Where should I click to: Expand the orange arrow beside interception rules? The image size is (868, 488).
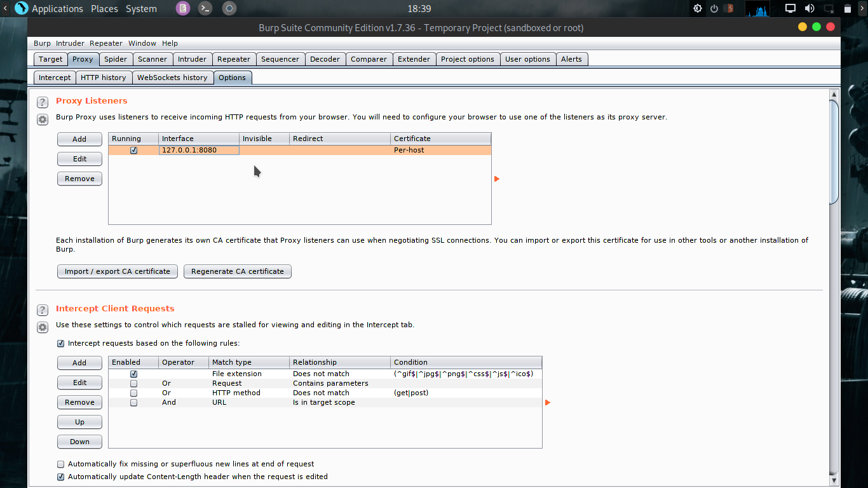pos(547,402)
